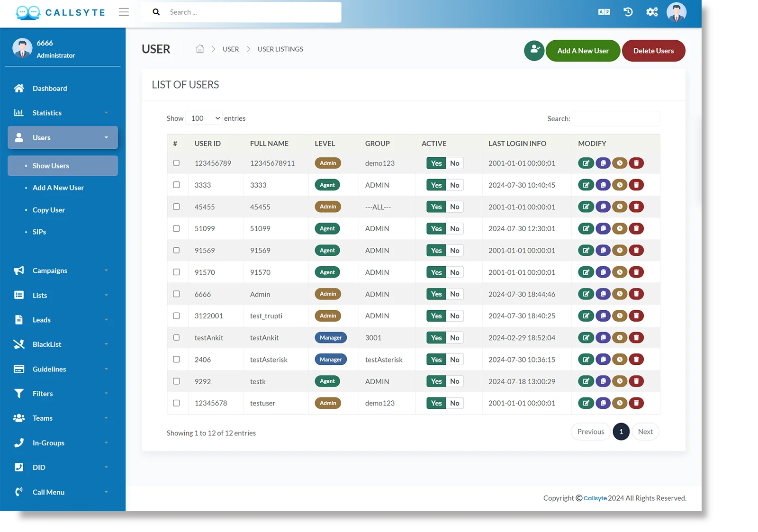758x532 pixels.
Task: Click the hamburger menu icon
Action: point(124,12)
